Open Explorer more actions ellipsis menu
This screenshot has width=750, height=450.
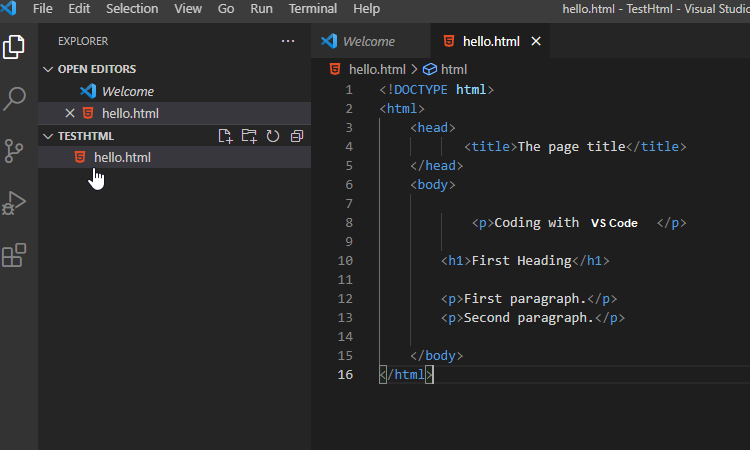[288, 41]
